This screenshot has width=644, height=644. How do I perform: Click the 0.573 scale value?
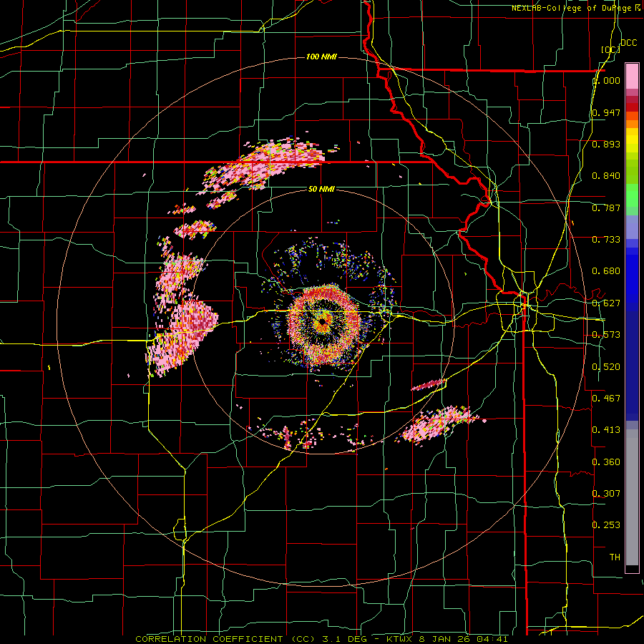click(x=606, y=335)
